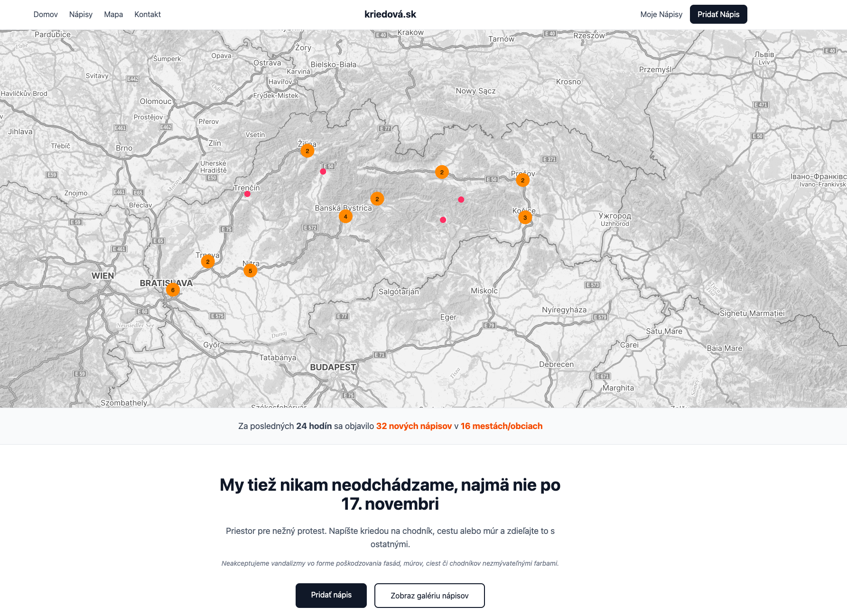The image size is (847, 616).
Task: Click the black Pridať nápis hero button
Action: click(331, 595)
